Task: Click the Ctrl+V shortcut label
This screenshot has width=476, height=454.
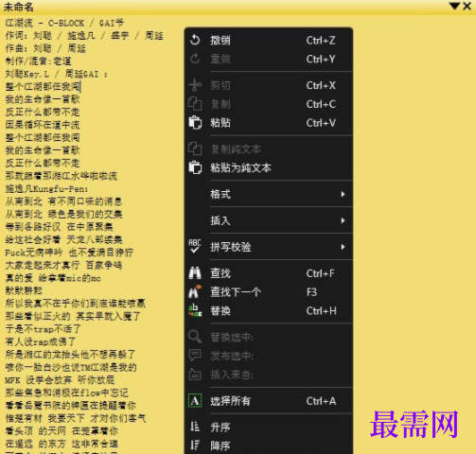Action: point(321,123)
